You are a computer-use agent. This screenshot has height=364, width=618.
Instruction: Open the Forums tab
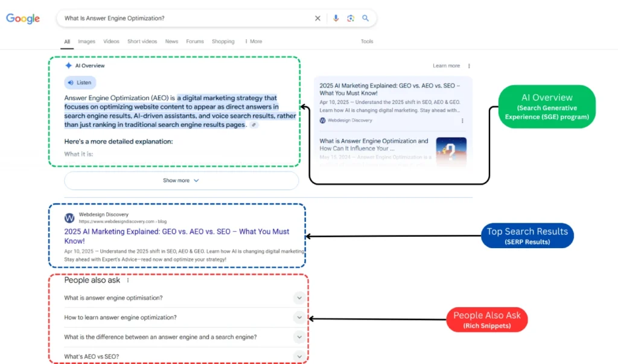pyautogui.click(x=195, y=42)
